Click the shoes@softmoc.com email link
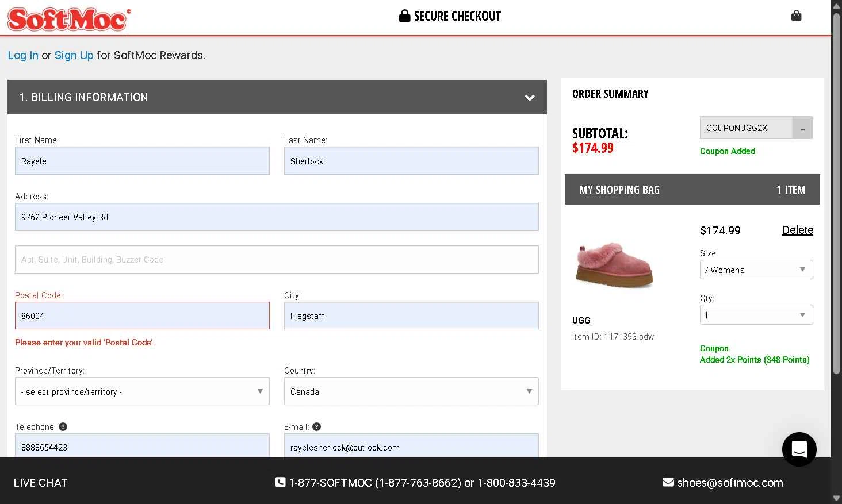 (x=730, y=483)
